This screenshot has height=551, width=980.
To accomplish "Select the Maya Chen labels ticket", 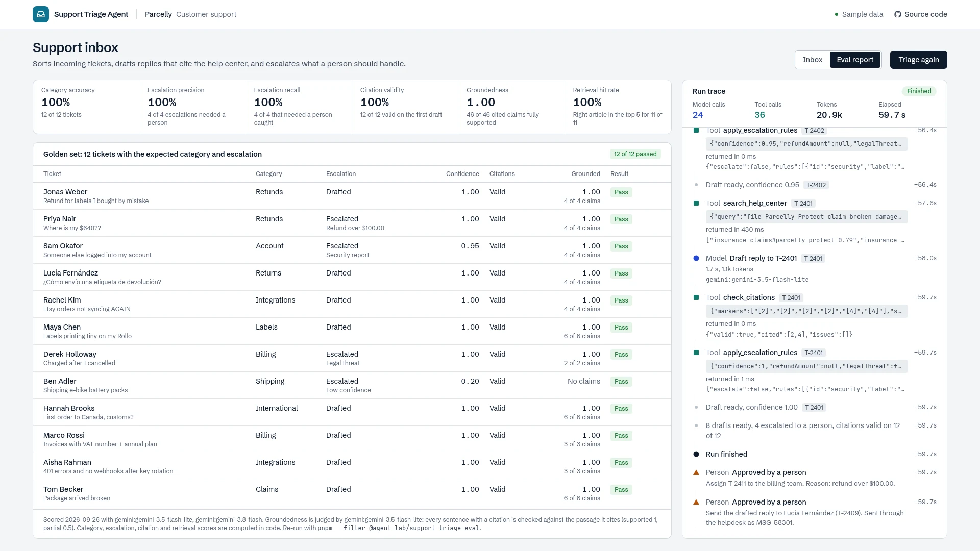I will [352, 331].
